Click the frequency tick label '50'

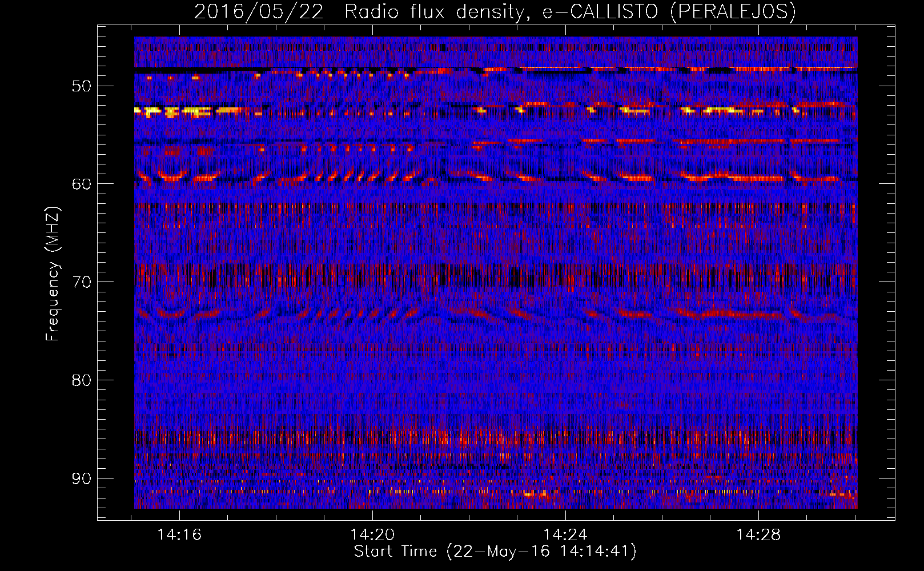(82, 86)
